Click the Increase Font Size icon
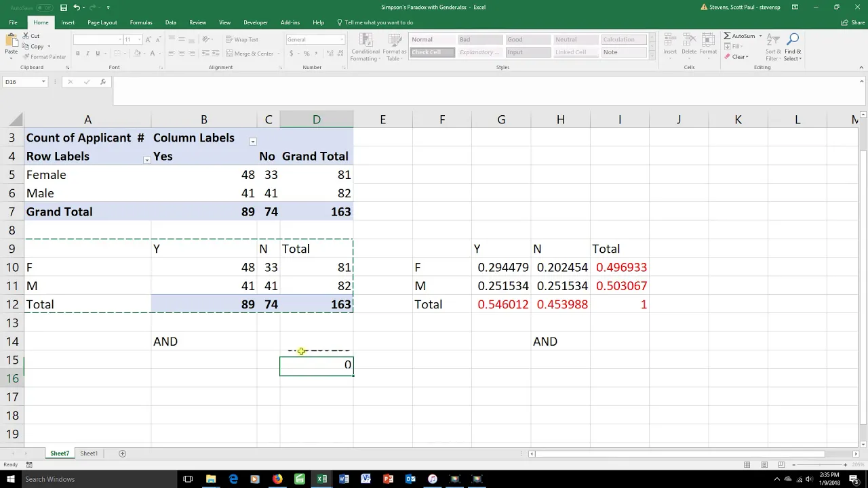868x488 pixels. pyautogui.click(x=147, y=39)
